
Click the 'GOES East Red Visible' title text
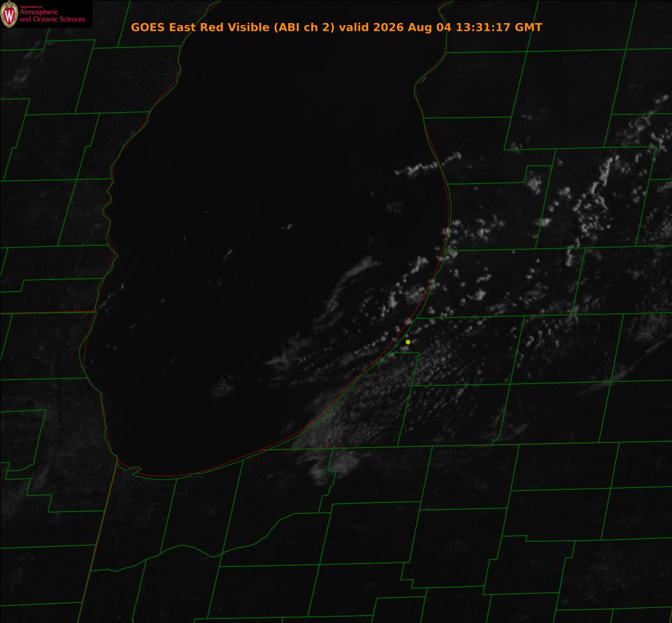201,27
